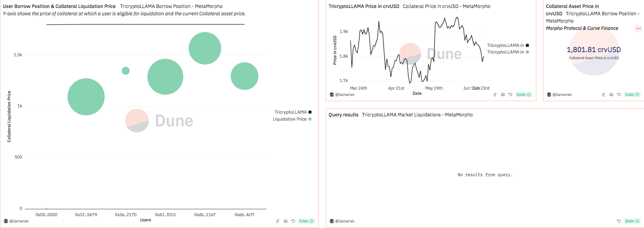644x228 pixels.
Task: Click the camera screenshot icon in borrow position panel
Action: (x=285, y=221)
